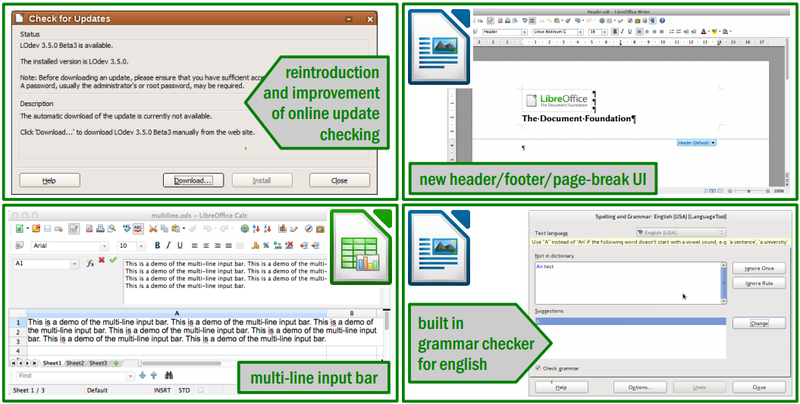Click Close button in Check for Updates dialog

click(339, 181)
